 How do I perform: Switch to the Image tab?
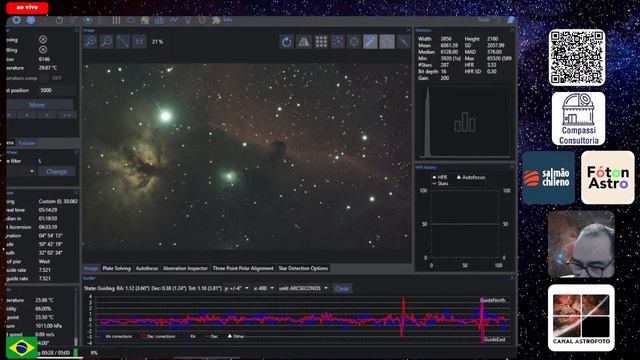click(x=91, y=268)
